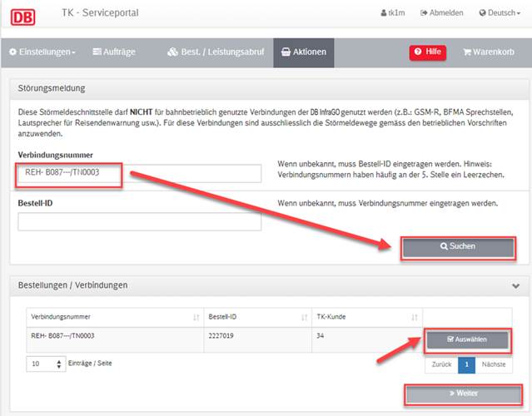Tick Auswählen for REH- B087 row
This screenshot has height=416, width=532.
pyautogui.click(x=467, y=340)
